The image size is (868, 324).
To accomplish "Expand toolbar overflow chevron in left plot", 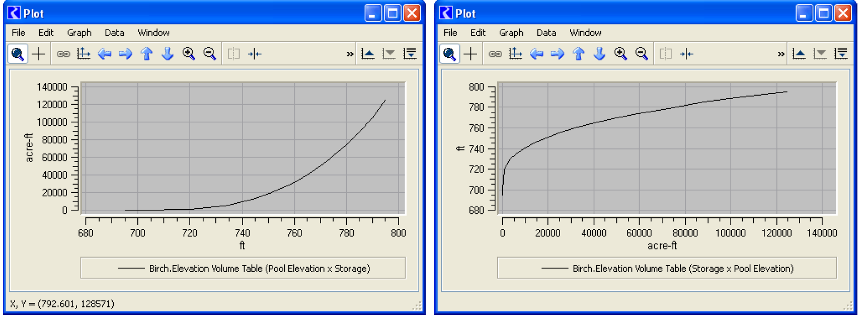I will point(350,54).
